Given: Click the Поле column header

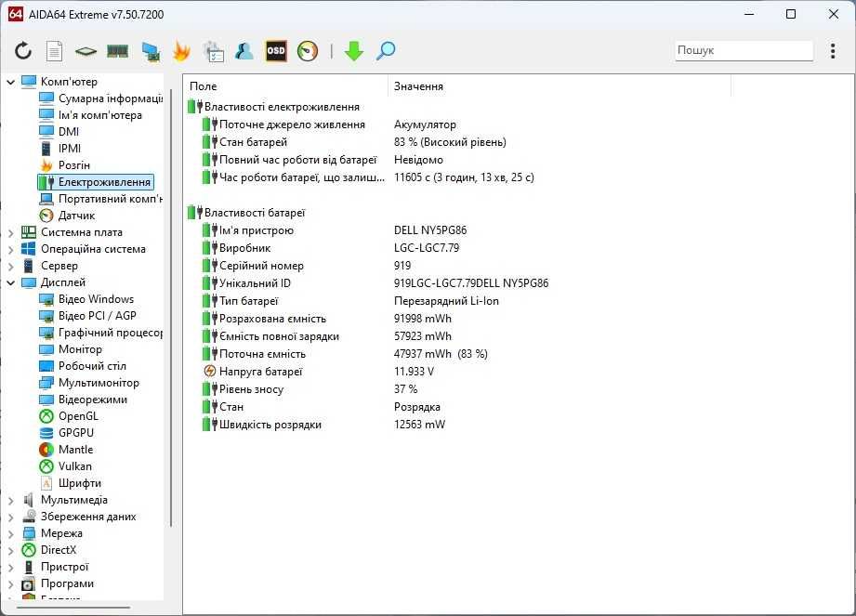Looking at the screenshot, I should point(286,86).
